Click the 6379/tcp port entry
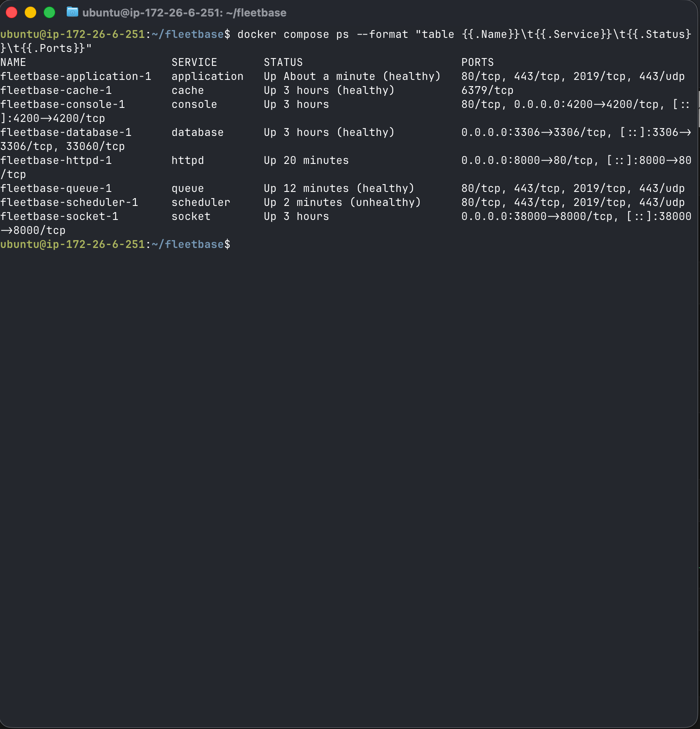This screenshot has width=700, height=729. tap(488, 90)
